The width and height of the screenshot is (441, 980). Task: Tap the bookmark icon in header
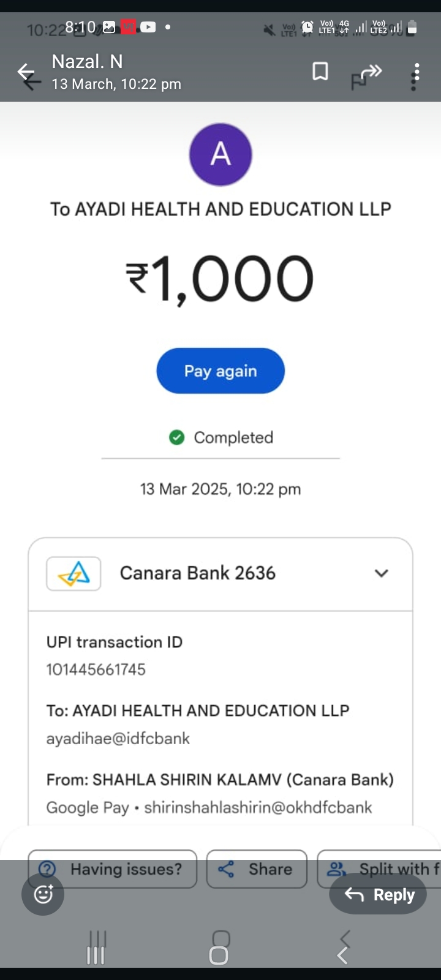[320, 72]
